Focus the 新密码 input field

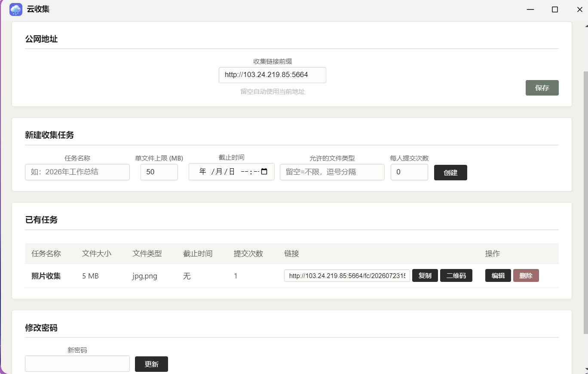tap(77, 364)
